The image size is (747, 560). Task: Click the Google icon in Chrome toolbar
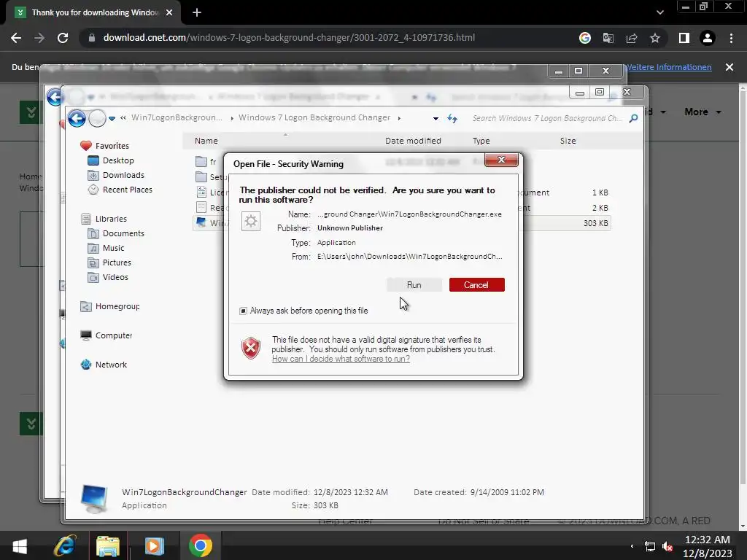(585, 38)
